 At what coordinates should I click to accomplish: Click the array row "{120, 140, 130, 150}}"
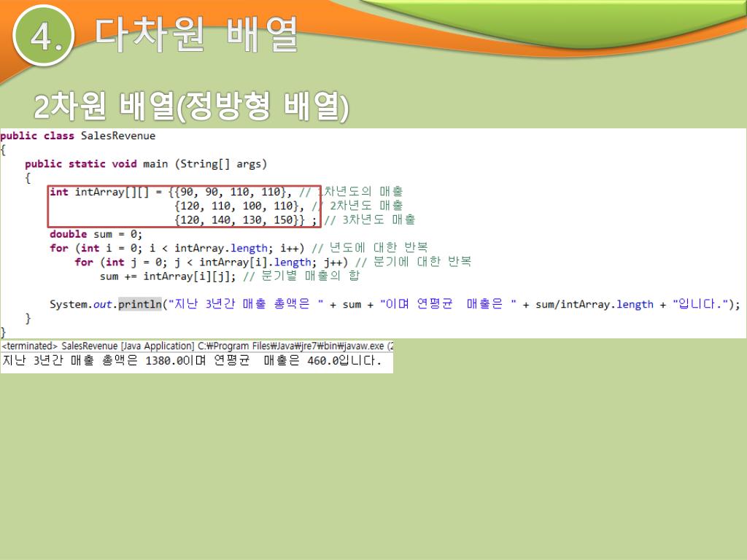click(x=239, y=220)
